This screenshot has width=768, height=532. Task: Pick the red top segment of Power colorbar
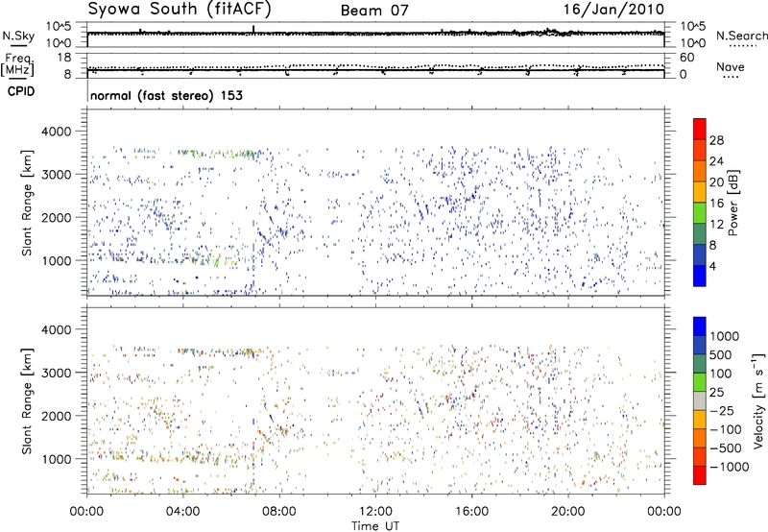[x=700, y=129]
